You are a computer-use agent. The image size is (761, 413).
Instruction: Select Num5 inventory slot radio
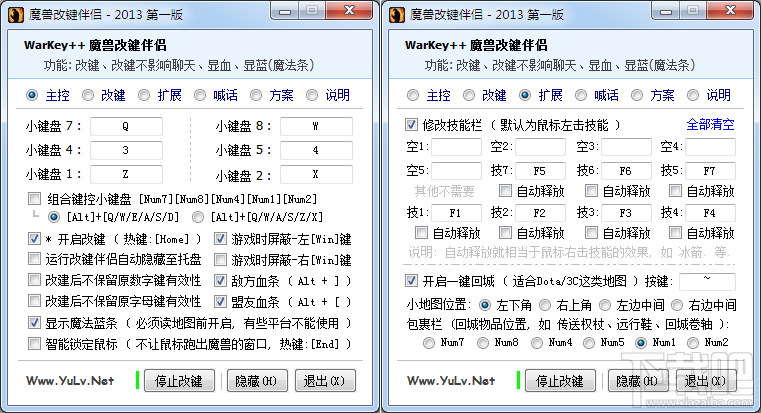(x=589, y=343)
